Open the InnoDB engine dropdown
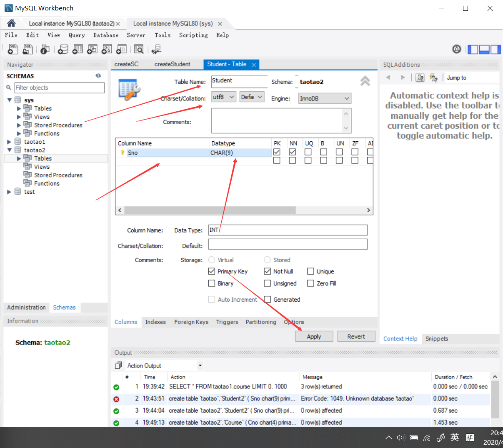The width and height of the screenshot is (503, 448). click(325, 98)
